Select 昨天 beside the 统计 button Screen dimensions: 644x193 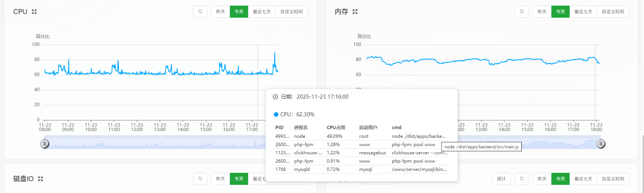pyautogui.click(x=542, y=178)
